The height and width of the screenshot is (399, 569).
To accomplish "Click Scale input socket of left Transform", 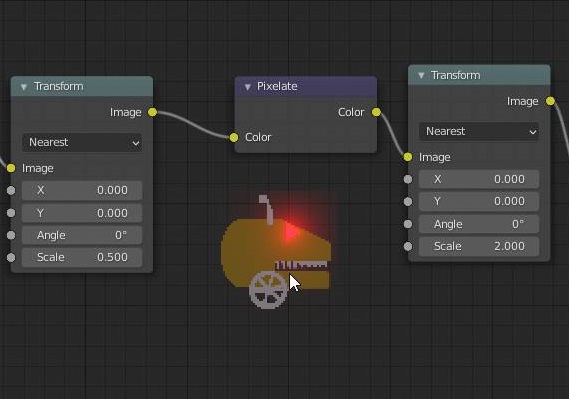I will [x=11, y=258].
